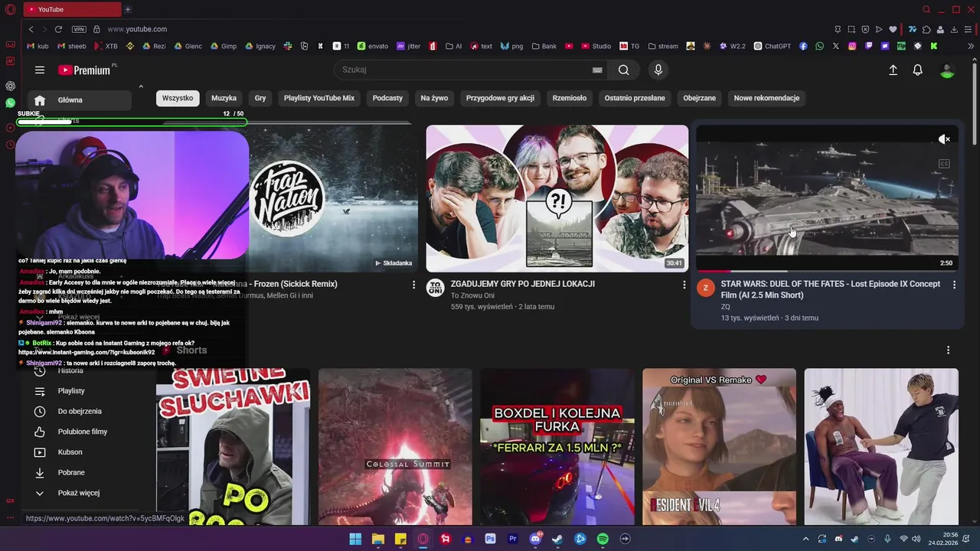Open the Windows Start menu
The height and width of the screenshot is (551, 980).
[x=355, y=539]
